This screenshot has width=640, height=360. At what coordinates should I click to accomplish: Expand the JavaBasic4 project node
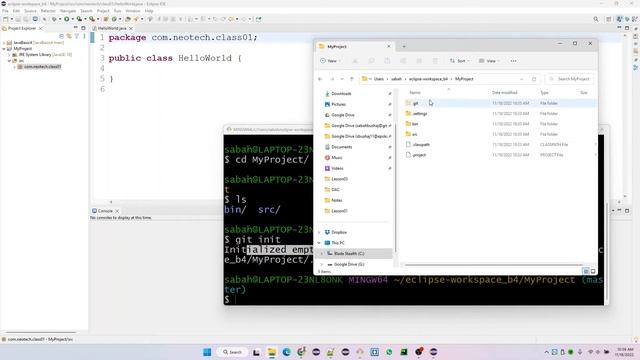pos(4,42)
